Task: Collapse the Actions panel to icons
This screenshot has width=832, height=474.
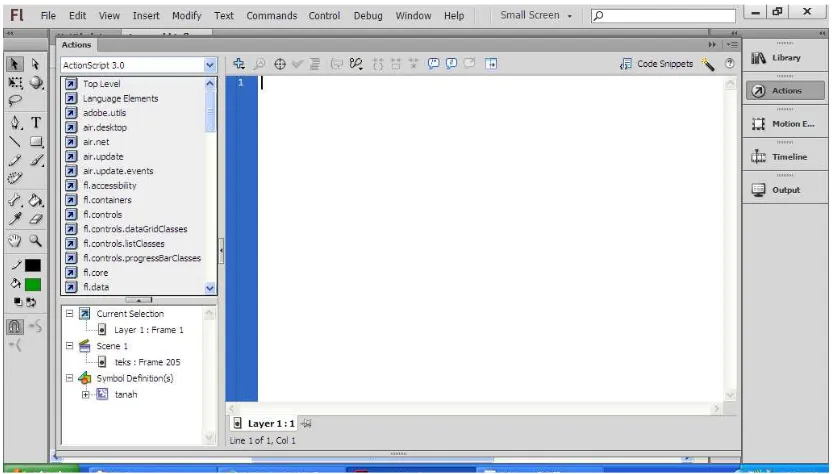Action: (712, 45)
